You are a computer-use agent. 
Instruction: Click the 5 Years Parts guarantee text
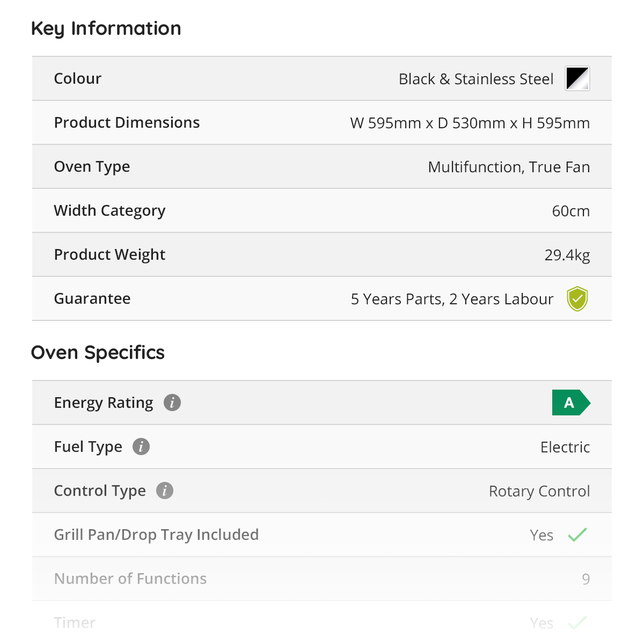click(452, 299)
